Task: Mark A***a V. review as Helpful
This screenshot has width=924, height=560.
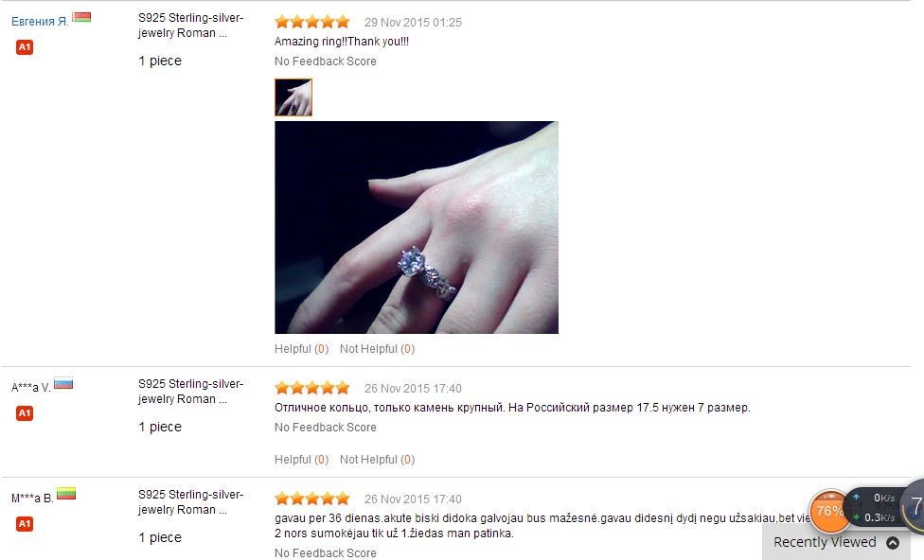Action: [x=301, y=460]
